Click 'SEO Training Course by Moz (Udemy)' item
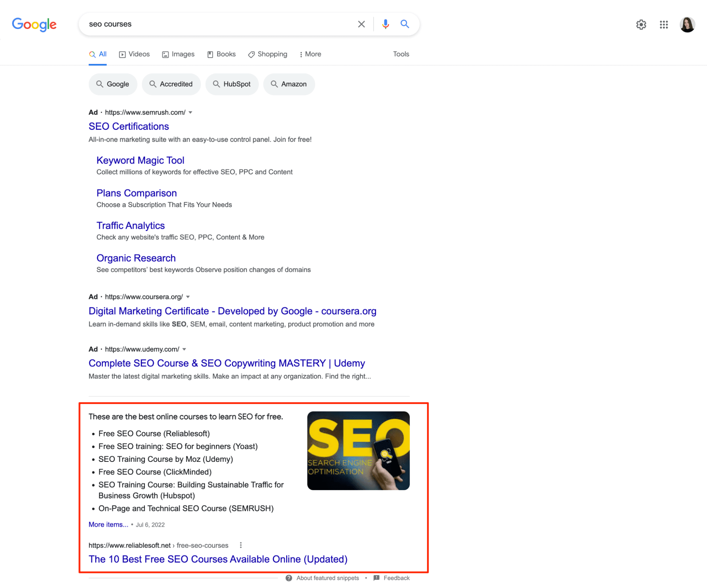The height and width of the screenshot is (588, 707). (166, 459)
